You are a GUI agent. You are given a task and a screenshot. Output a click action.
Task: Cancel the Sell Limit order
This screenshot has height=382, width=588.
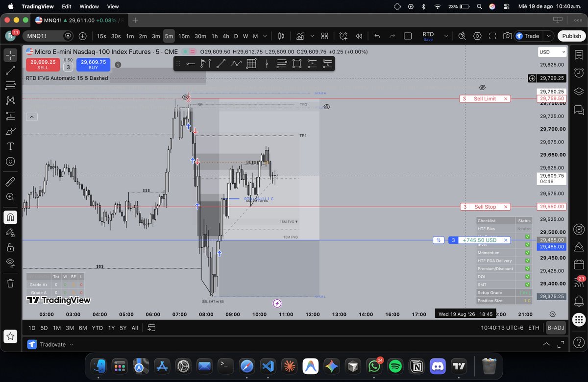click(x=506, y=98)
